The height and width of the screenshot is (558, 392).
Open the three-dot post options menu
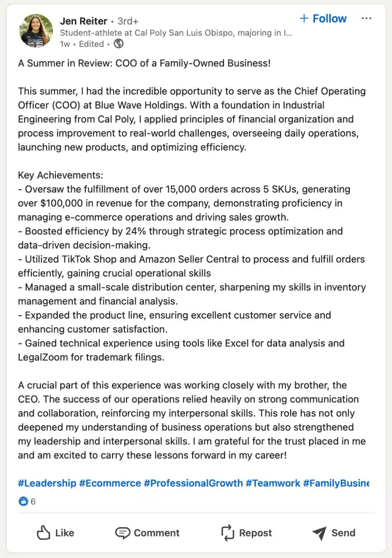point(366,18)
